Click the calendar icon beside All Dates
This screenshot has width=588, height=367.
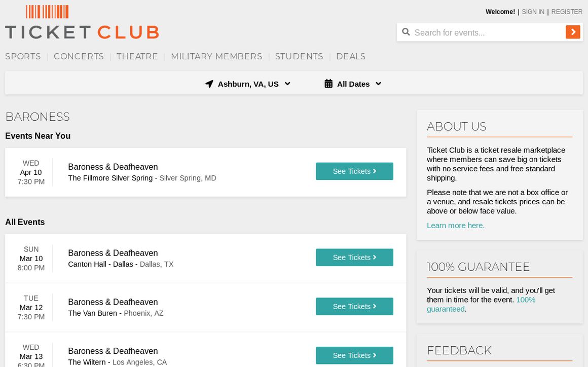pyautogui.click(x=328, y=84)
